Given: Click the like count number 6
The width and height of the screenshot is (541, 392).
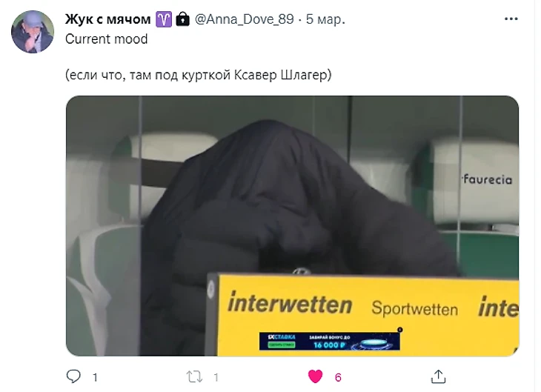Looking at the screenshot, I should tap(338, 377).
